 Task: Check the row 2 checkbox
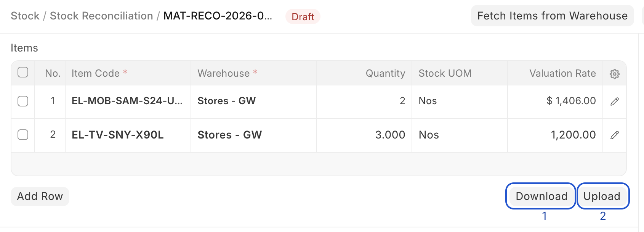point(23,135)
